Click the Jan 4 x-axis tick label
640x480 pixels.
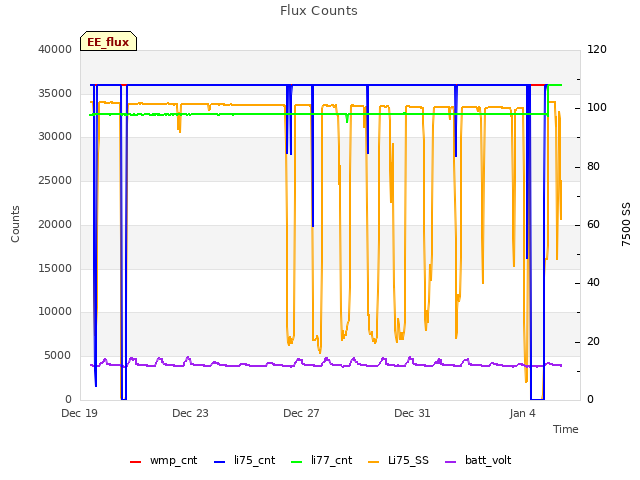click(x=522, y=413)
